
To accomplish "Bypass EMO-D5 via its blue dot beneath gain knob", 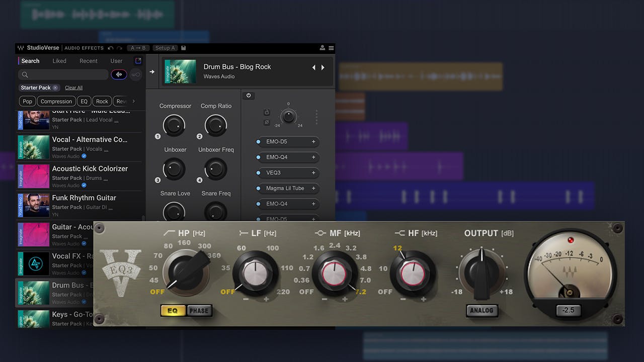I will [x=259, y=142].
